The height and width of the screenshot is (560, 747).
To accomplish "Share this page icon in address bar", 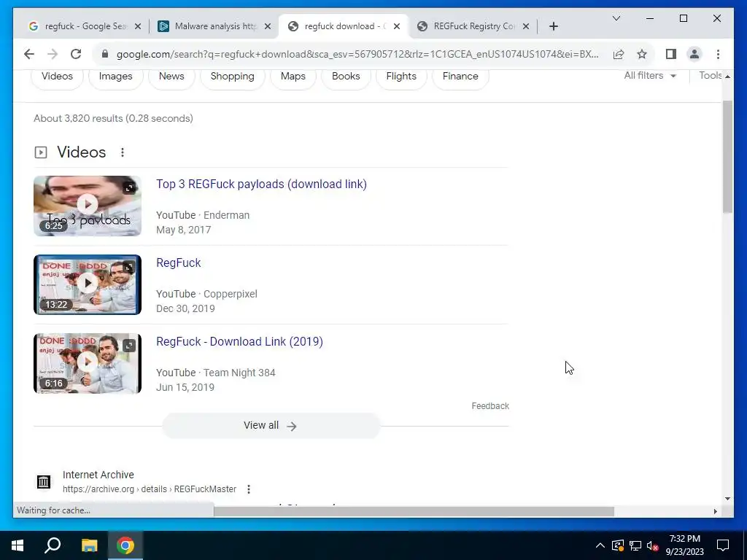I will click(x=619, y=54).
